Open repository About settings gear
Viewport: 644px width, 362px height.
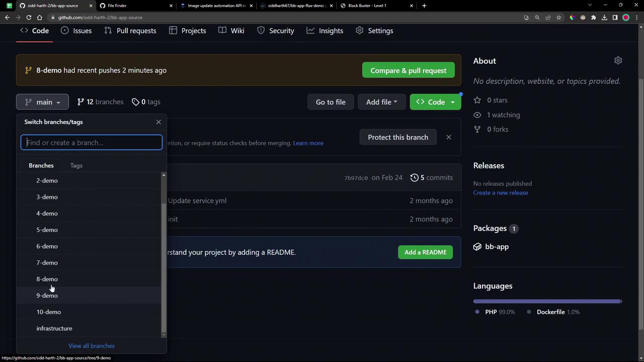(618, 60)
